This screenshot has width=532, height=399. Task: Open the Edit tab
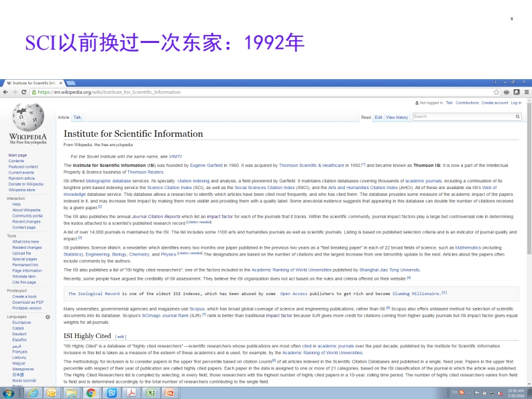pyautogui.click(x=378, y=117)
